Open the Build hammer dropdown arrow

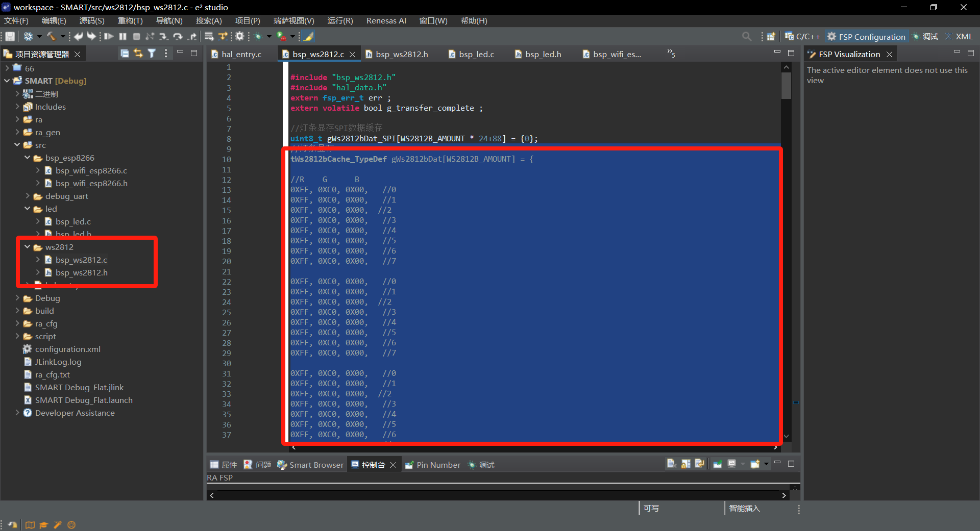(63, 36)
